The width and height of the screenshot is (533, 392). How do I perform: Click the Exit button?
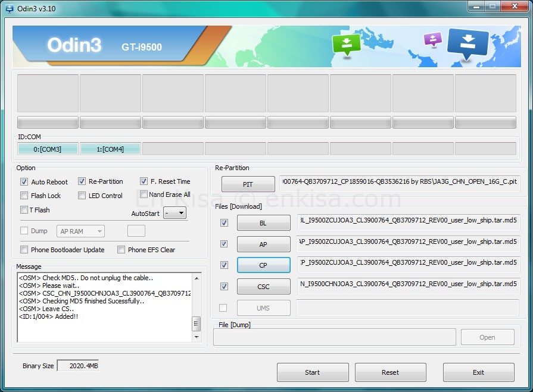coord(479,372)
